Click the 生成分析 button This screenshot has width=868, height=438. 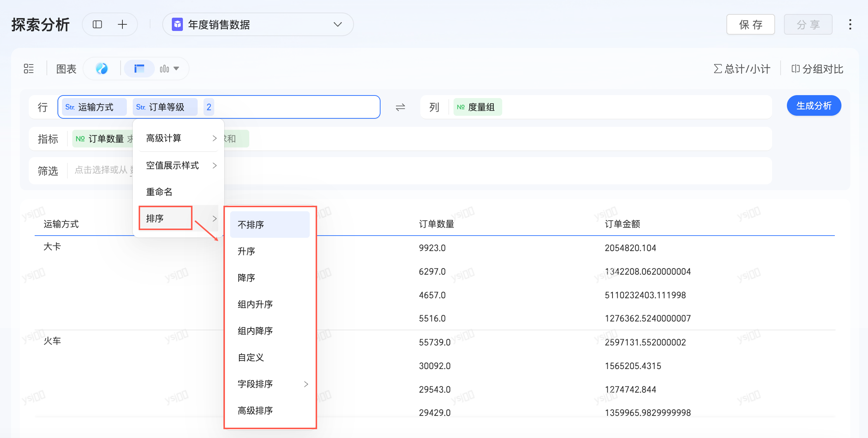(x=813, y=106)
